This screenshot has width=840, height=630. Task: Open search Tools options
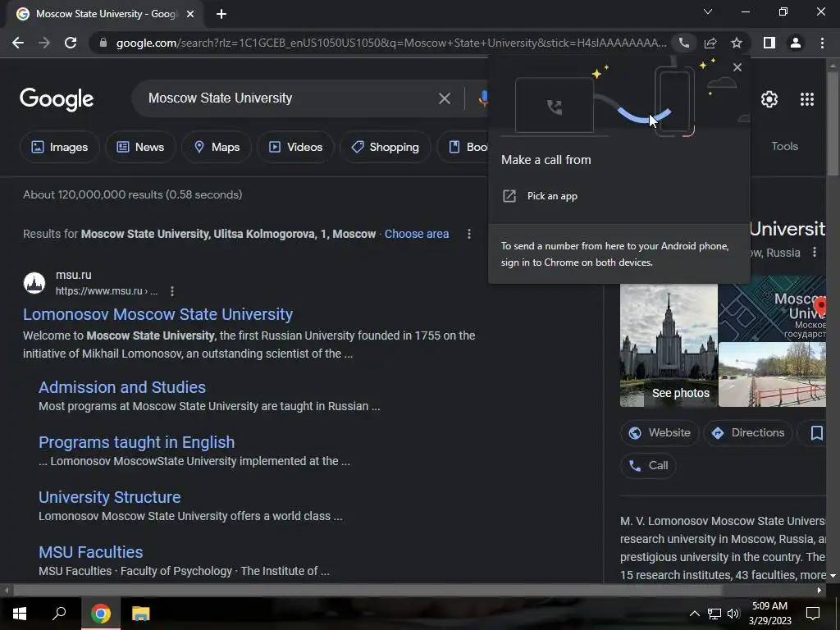click(x=784, y=146)
